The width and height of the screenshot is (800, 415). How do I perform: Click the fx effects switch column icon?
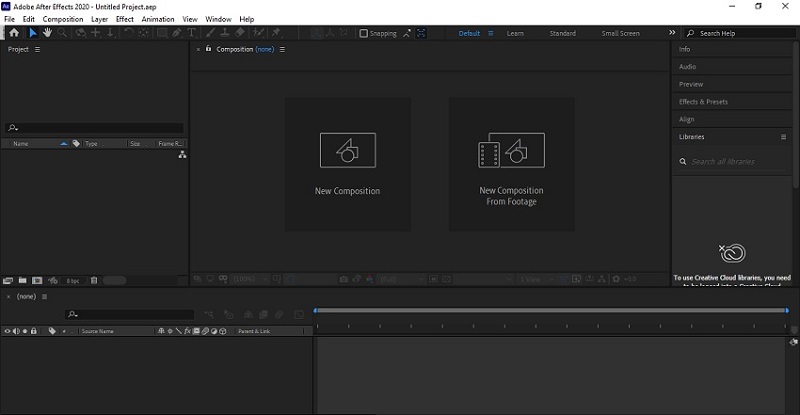(187, 331)
